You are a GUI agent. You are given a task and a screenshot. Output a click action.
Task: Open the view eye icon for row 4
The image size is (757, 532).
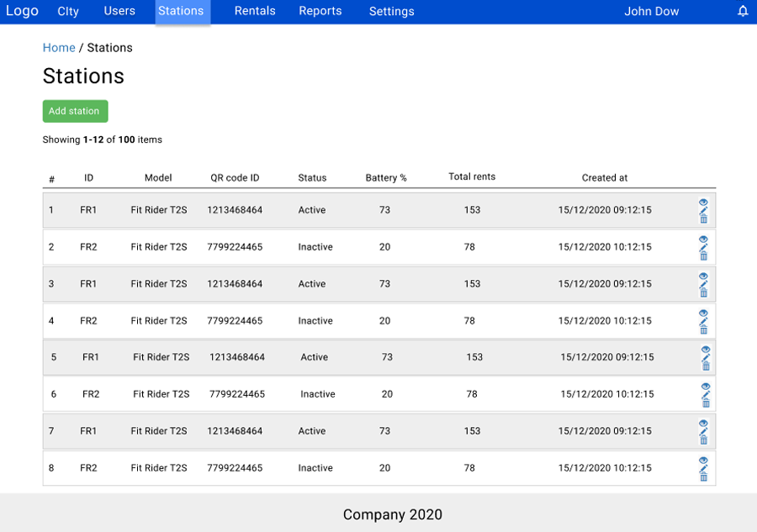point(703,313)
